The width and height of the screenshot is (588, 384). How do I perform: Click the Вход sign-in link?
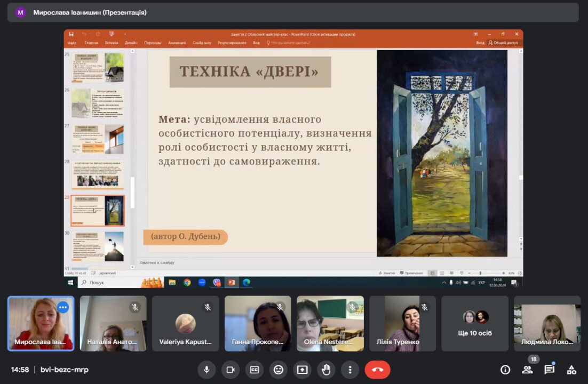[480, 43]
